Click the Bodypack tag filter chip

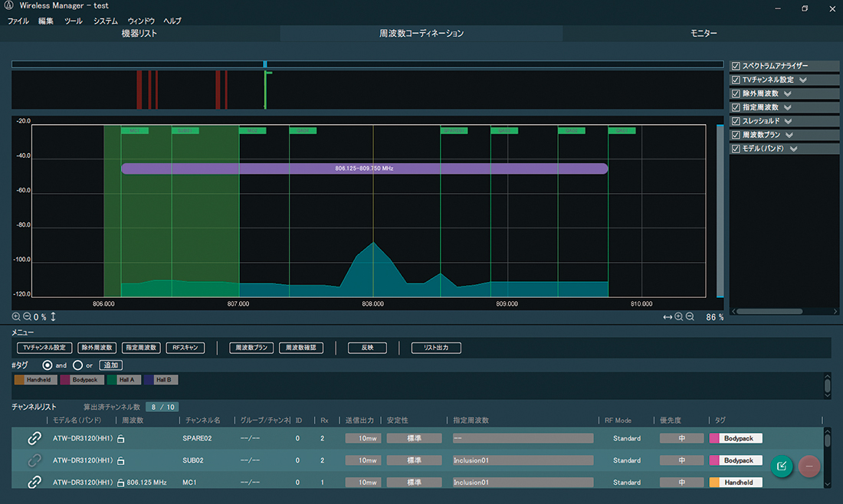coord(80,380)
